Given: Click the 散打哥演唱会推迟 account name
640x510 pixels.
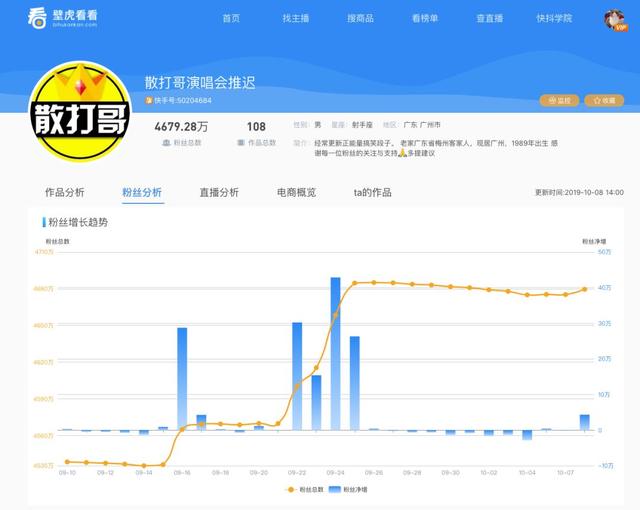Looking at the screenshot, I should (200, 83).
